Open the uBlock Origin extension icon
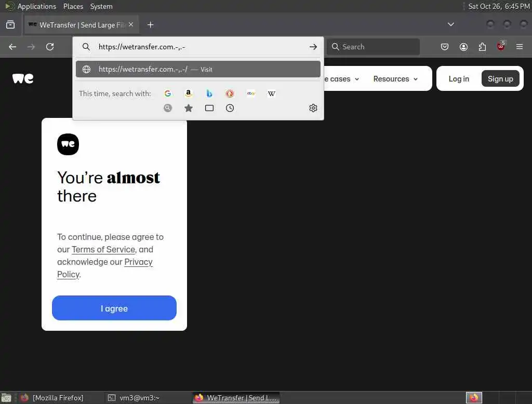 click(501, 46)
